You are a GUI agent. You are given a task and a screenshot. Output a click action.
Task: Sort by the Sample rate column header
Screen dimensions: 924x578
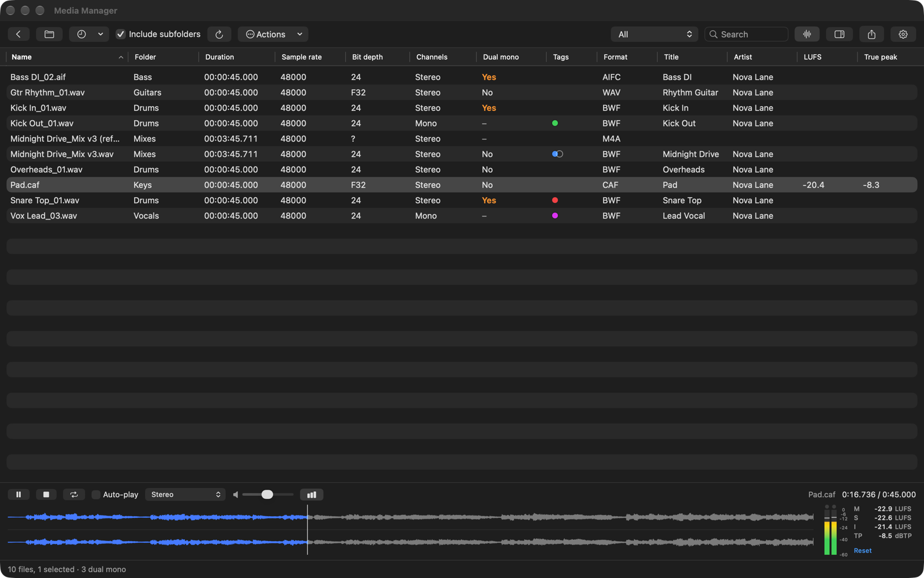tap(310, 57)
